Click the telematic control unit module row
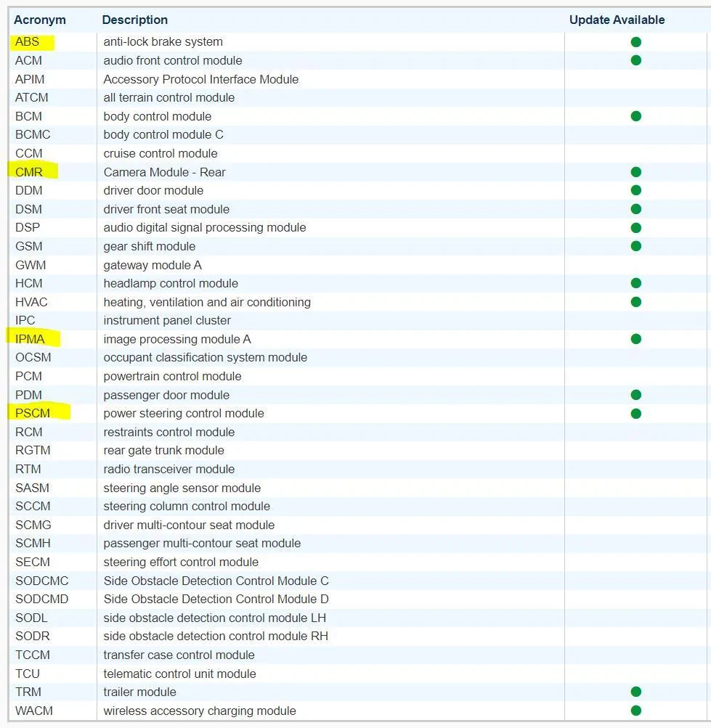Image resolution: width=711 pixels, height=728 pixels. [x=357, y=674]
